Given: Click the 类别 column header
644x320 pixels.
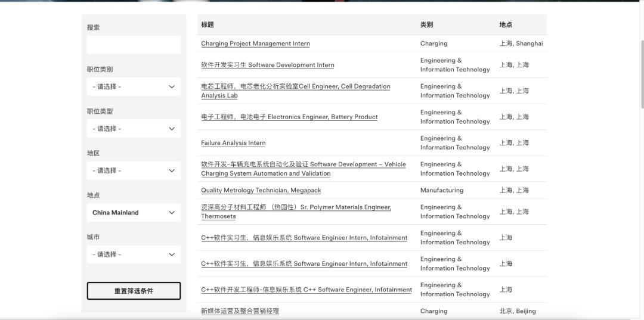Looking at the screenshot, I should [x=426, y=25].
